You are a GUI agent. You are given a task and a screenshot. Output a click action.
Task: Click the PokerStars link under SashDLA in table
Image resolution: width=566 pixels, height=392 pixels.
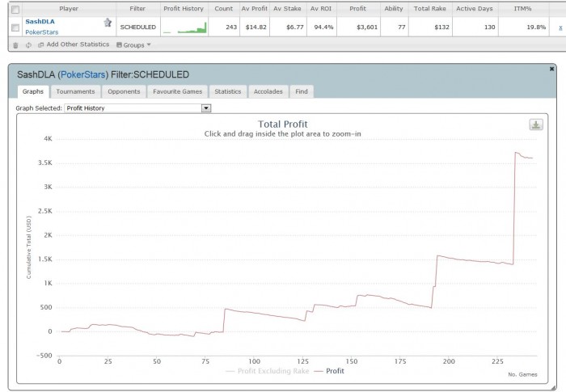tap(42, 32)
